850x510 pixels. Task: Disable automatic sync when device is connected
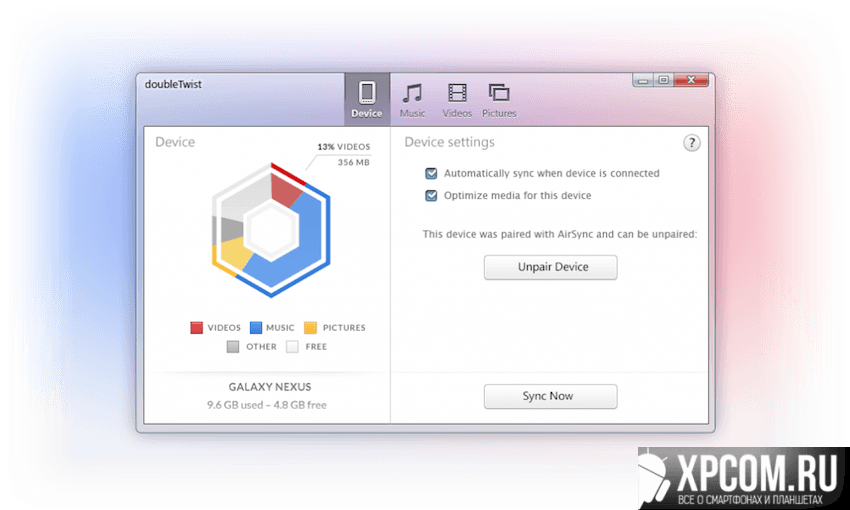point(432,173)
